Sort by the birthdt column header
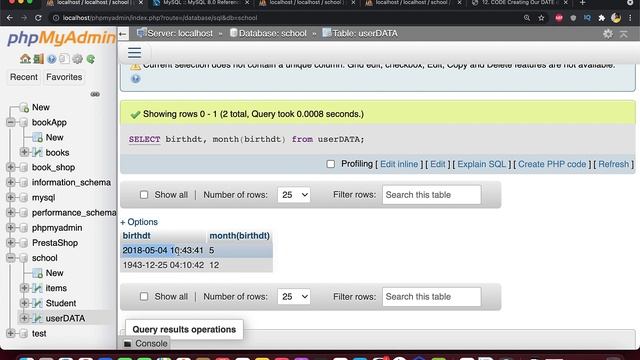Image resolution: width=640 pixels, height=360 pixels. 136,236
